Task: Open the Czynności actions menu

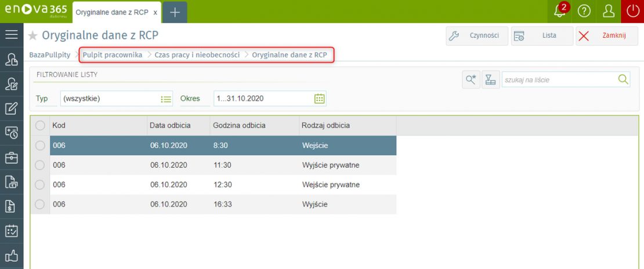Action: 476,36
